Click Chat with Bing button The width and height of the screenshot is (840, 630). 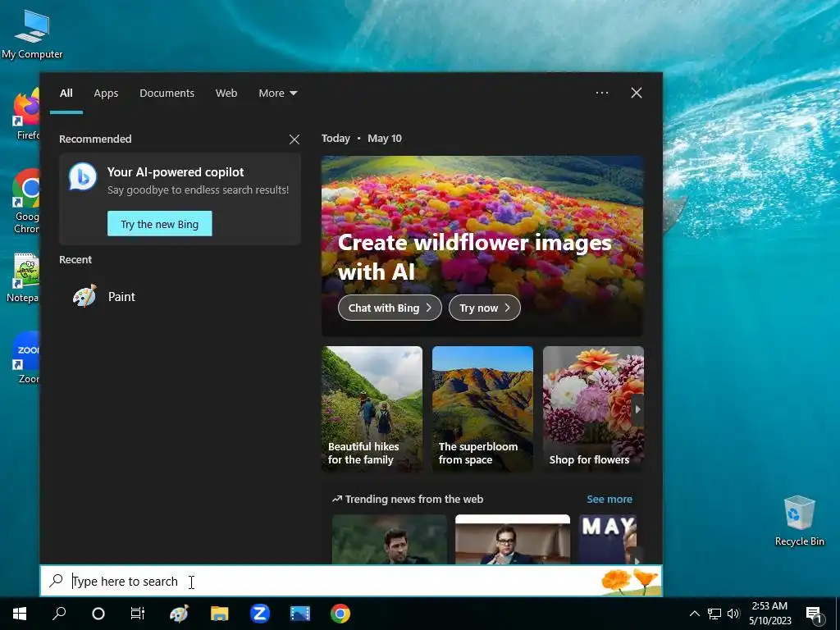[x=390, y=308]
